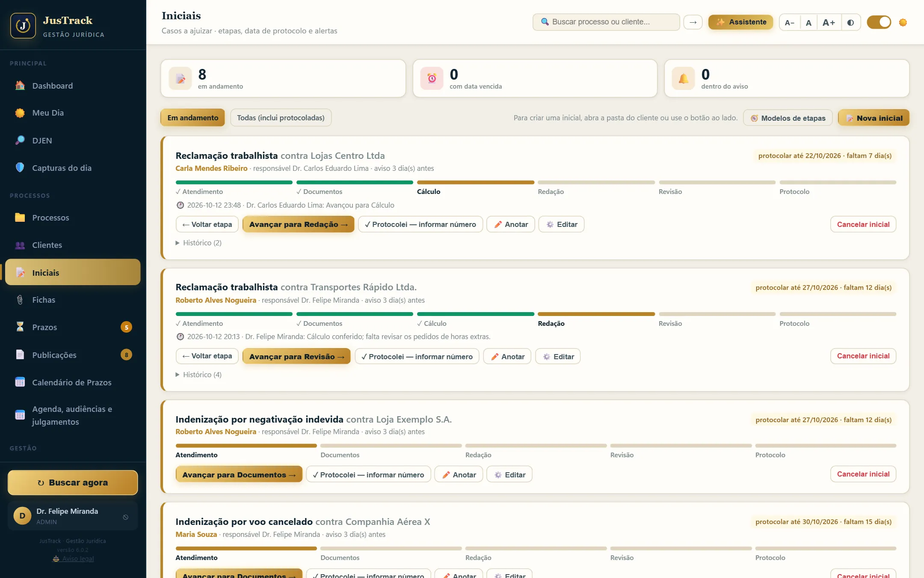Click Editar on Lojas Centro case
This screenshot has width=924, height=578.
(x=561, y=224)
